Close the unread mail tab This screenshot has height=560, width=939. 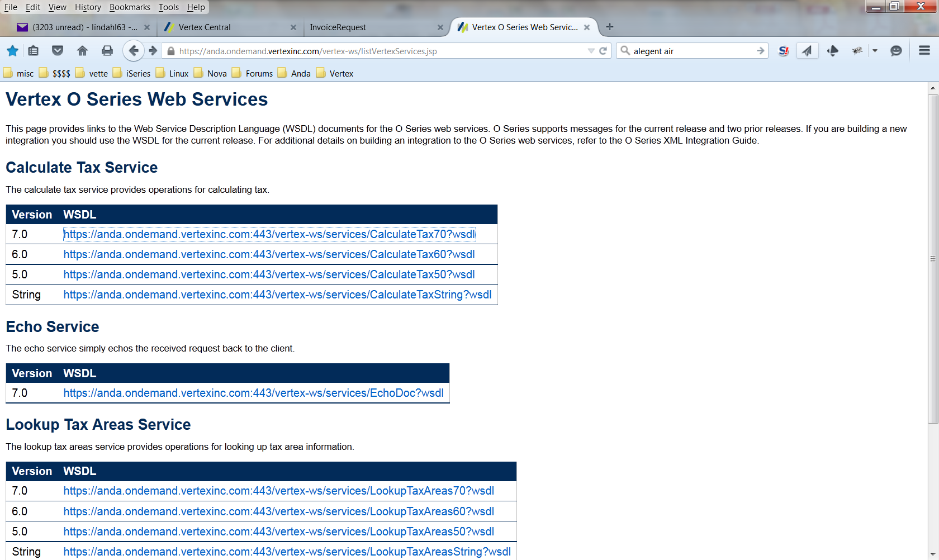point(147,27)
